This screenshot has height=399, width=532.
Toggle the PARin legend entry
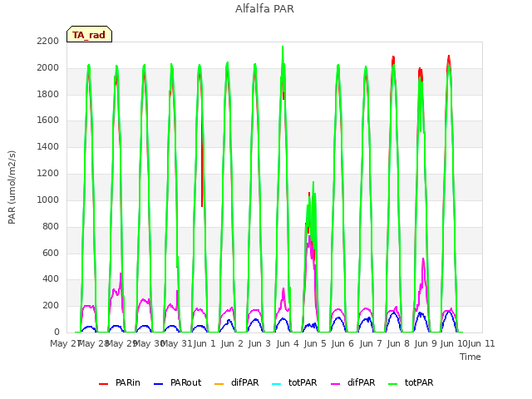click(120, 382)
